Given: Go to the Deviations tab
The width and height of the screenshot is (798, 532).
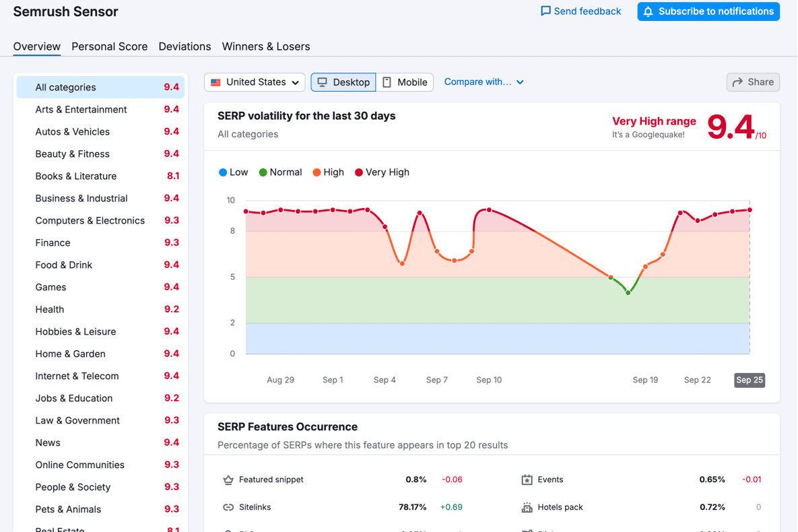Looking at the screenshot, I should (x=185, y=46).
